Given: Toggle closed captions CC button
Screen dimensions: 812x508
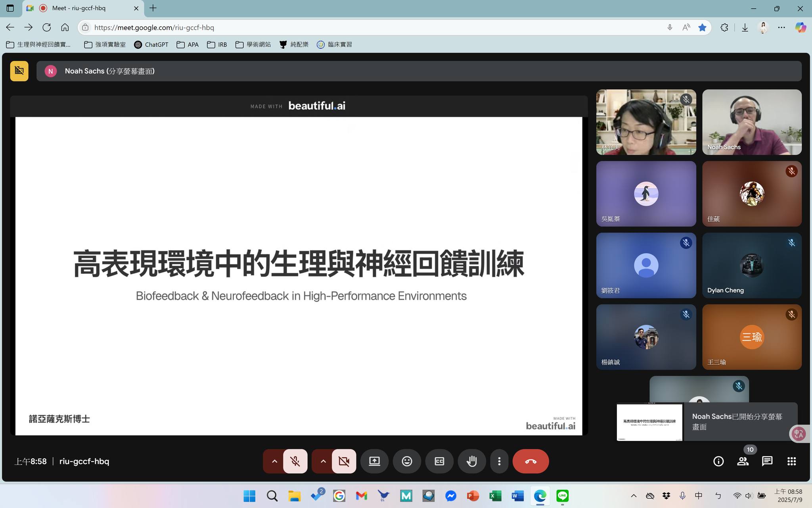Looking at the screenshot, I should tap(439, 461).
